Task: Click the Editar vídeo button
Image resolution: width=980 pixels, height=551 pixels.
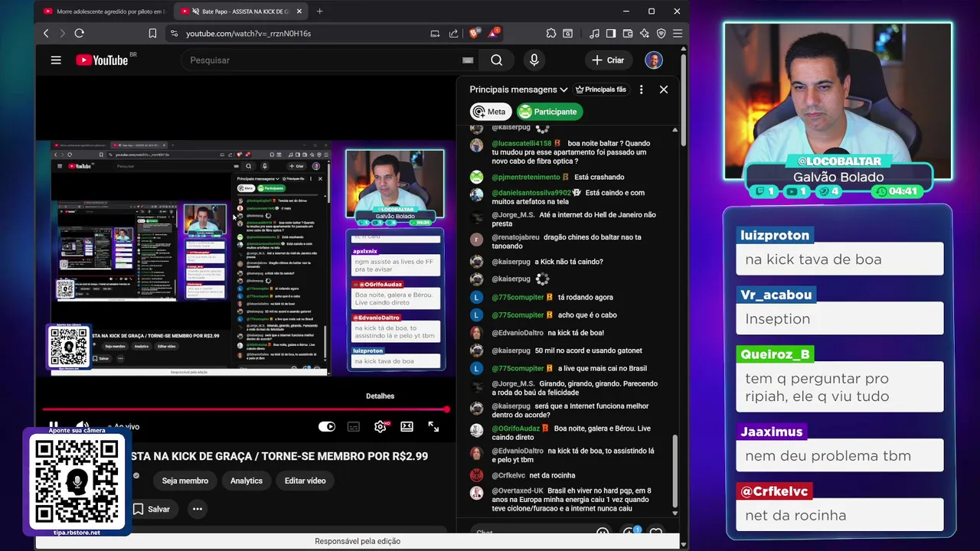Action: coord(305,481)
